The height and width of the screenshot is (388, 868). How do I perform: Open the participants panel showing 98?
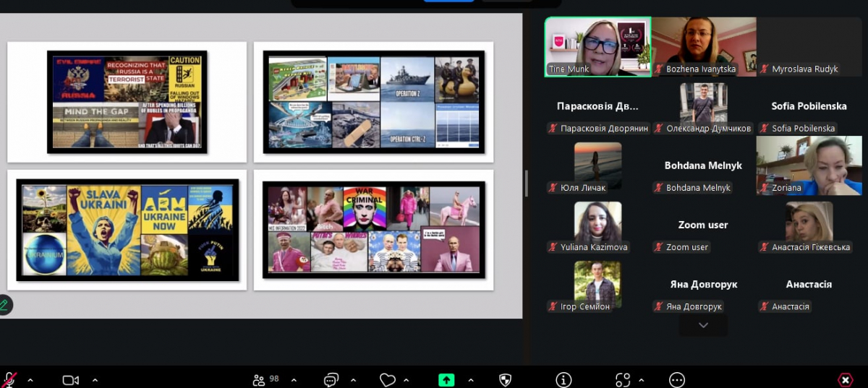(265, 380)
